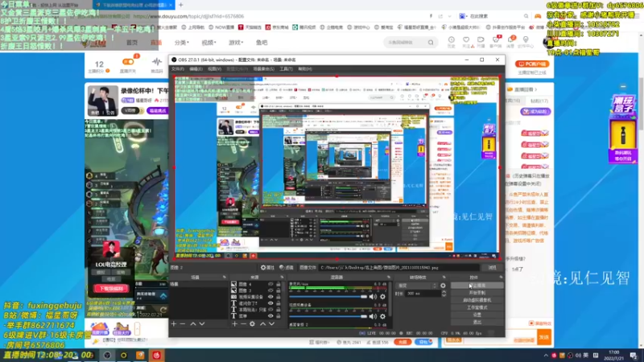The height and width of the screenshot is (362, 644).
Task: Toggle visibility of fourth text source row
Action: (270, 303)
